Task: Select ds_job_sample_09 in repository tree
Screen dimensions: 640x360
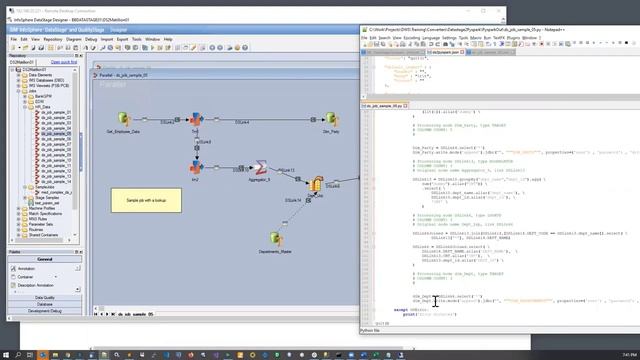Action: [x=56, y=155]
